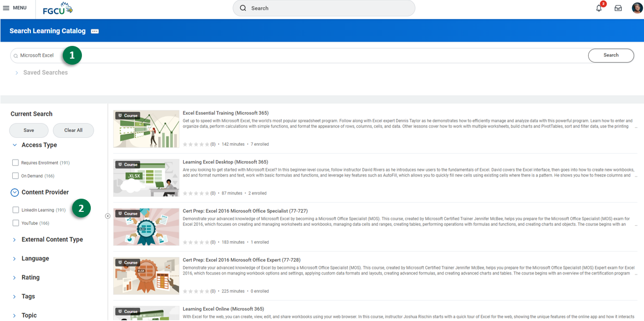Open the user profile avatar

[637, 8]
